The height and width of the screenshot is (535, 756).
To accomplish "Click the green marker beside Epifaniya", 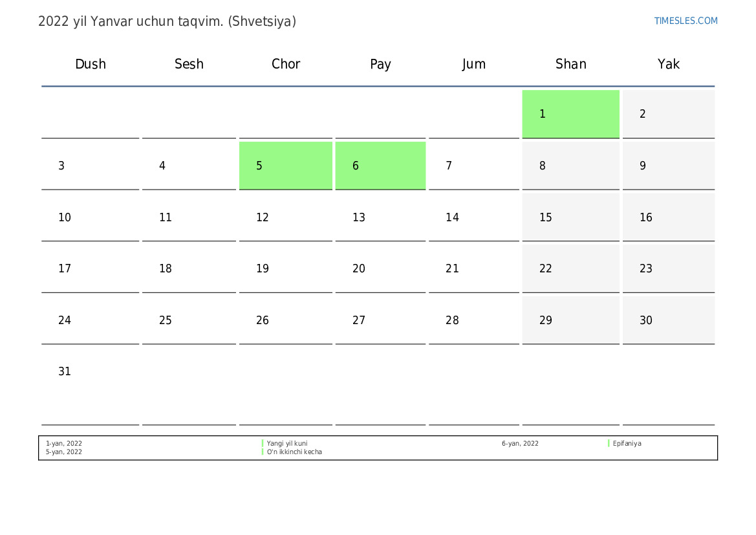I will coord(609,444).
